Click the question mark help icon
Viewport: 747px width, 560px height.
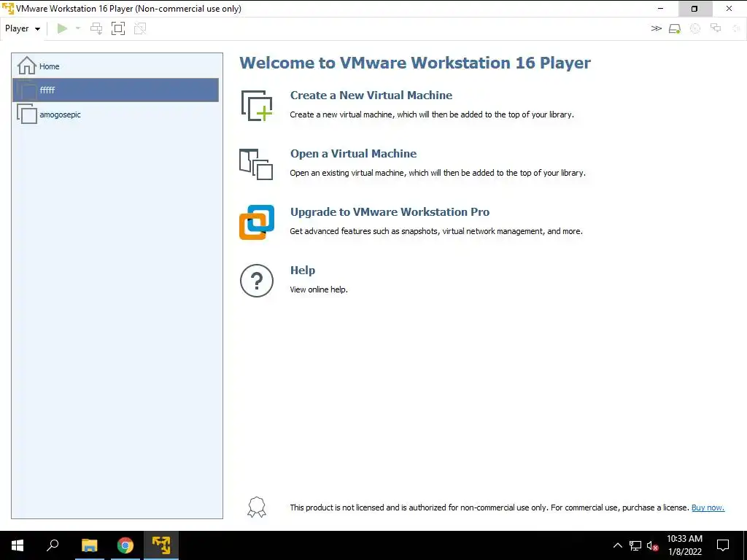click(257, 281)
